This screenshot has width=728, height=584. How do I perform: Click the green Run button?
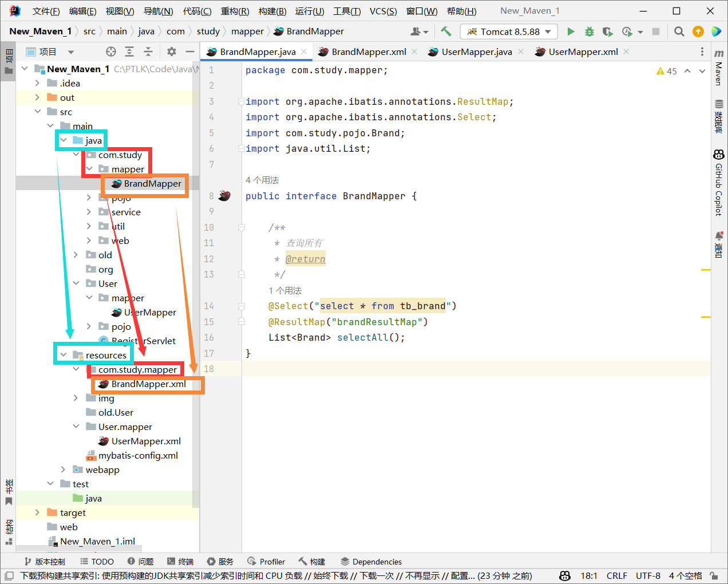(571, 31)
